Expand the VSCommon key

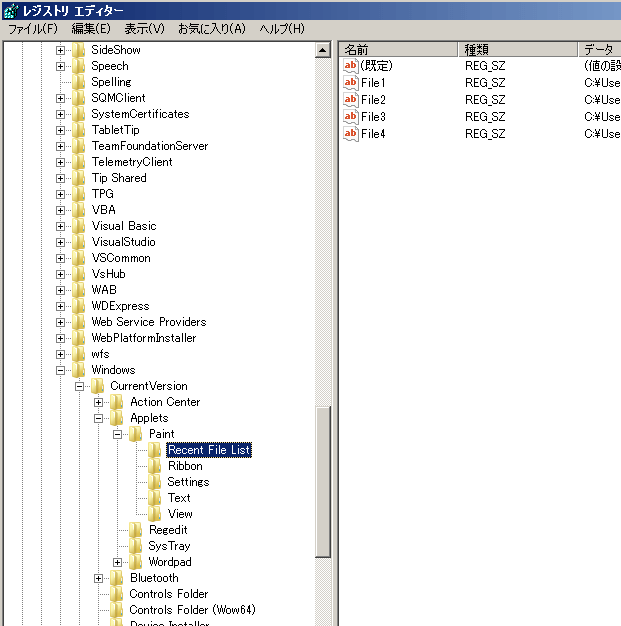[x=60, y=258]
